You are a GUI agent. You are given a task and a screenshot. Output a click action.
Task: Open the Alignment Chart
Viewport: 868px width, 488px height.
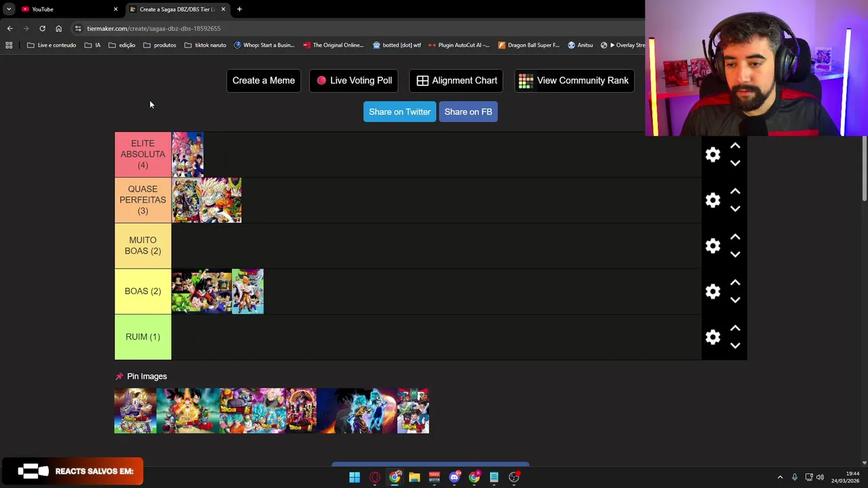point(457,81)
